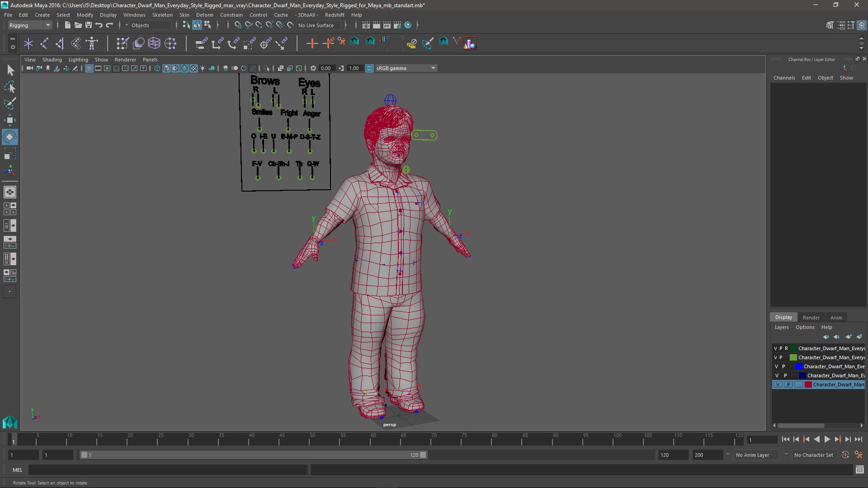The image size is (868, 488).
Task: Select the arrow Select tool in toolbox
Action: [10, 70]
